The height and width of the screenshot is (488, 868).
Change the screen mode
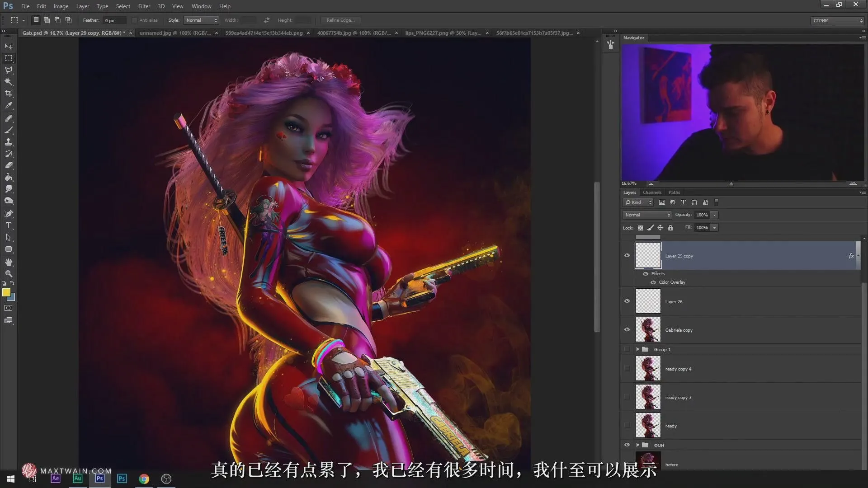9,320
